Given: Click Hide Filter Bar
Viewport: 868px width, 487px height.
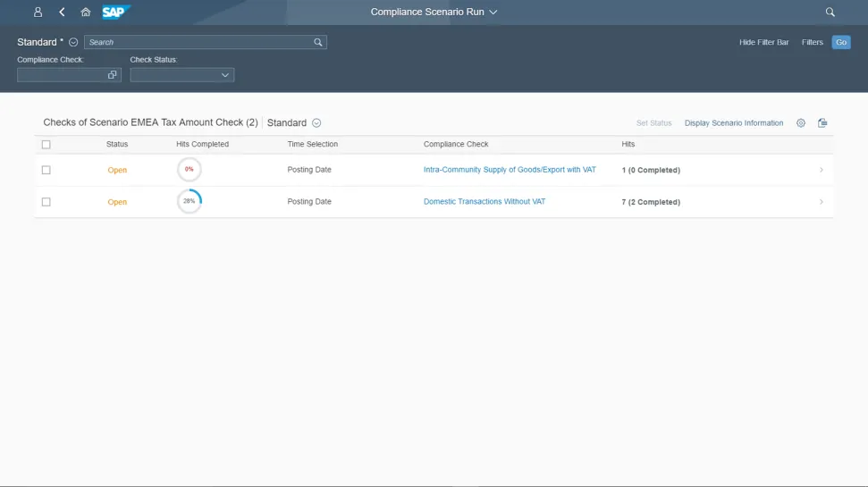Looking at the screenshot, I should pyautogui.click(x=763, y=42).
